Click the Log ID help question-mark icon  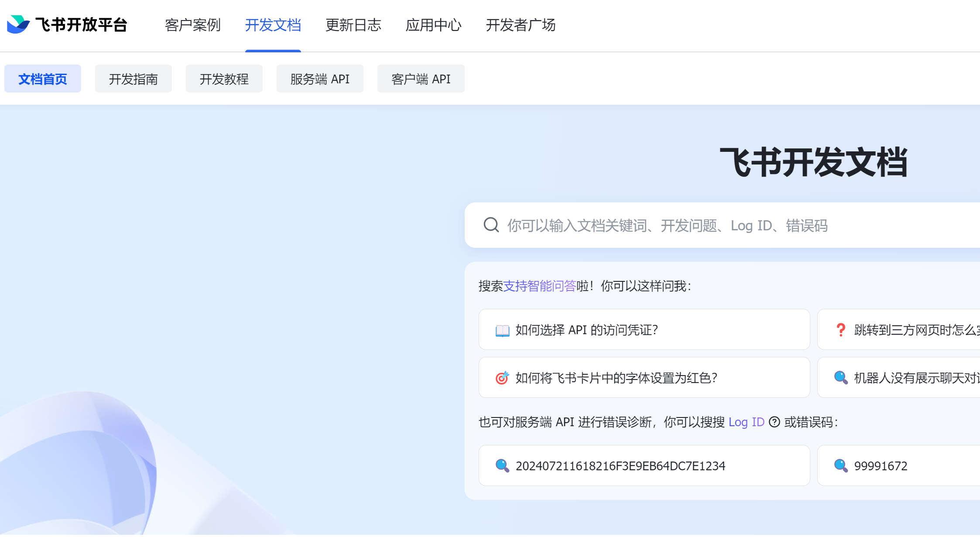point(774,422)
